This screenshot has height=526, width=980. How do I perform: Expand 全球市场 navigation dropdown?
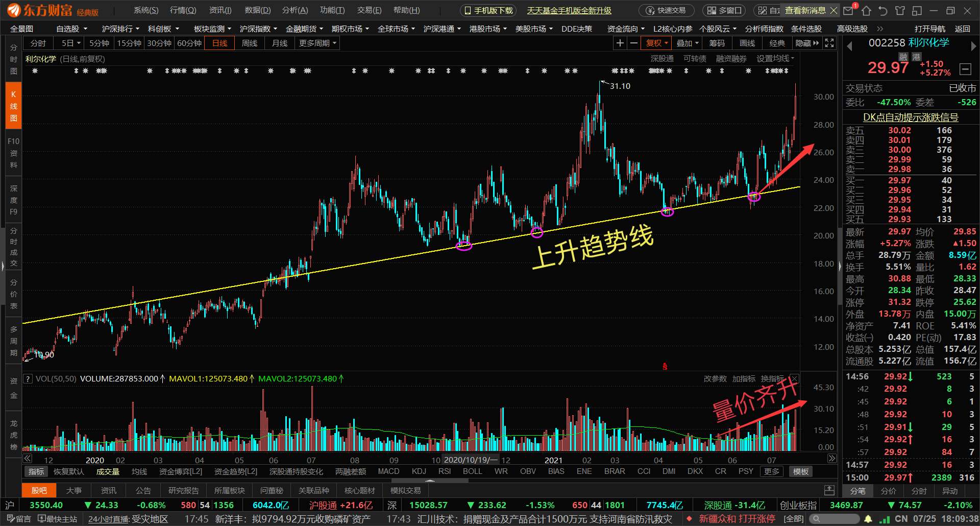396,29
